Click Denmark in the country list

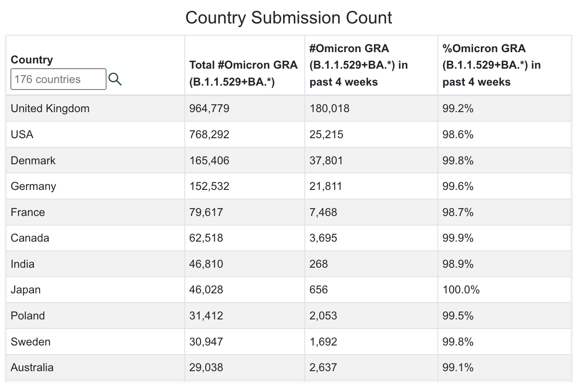pos(33,160)
